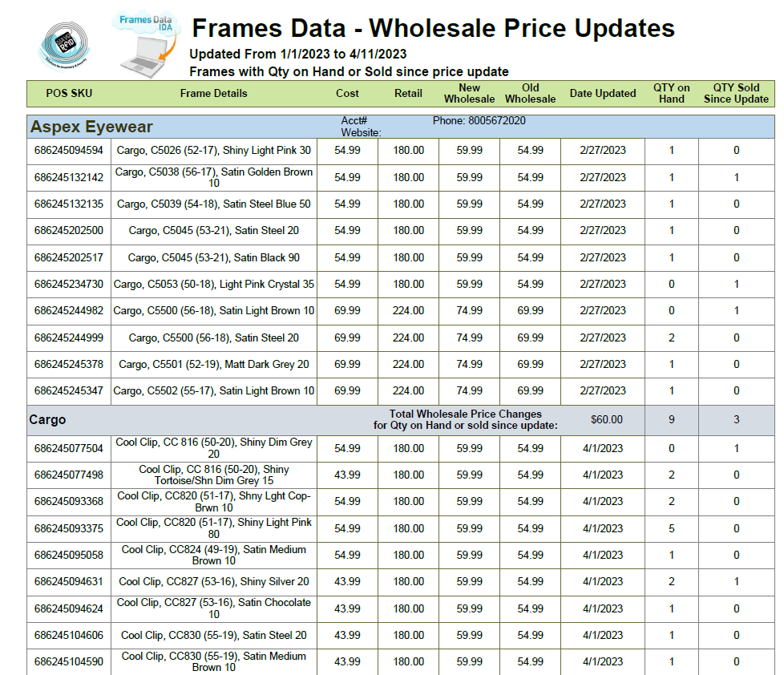Click SKU 686245234730 cell
The image size is (784, 675).
[x=69, y=284]
